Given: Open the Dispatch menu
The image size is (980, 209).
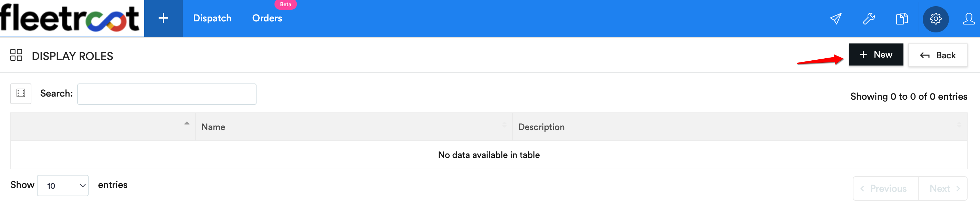Looking at the screenshot, I should coord(212,18).
